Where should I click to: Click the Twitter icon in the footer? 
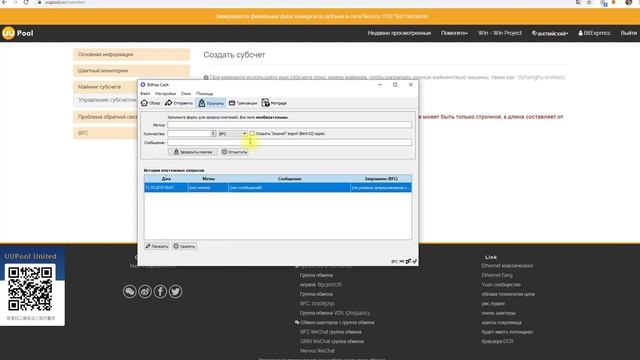click(x=176, y=291)
